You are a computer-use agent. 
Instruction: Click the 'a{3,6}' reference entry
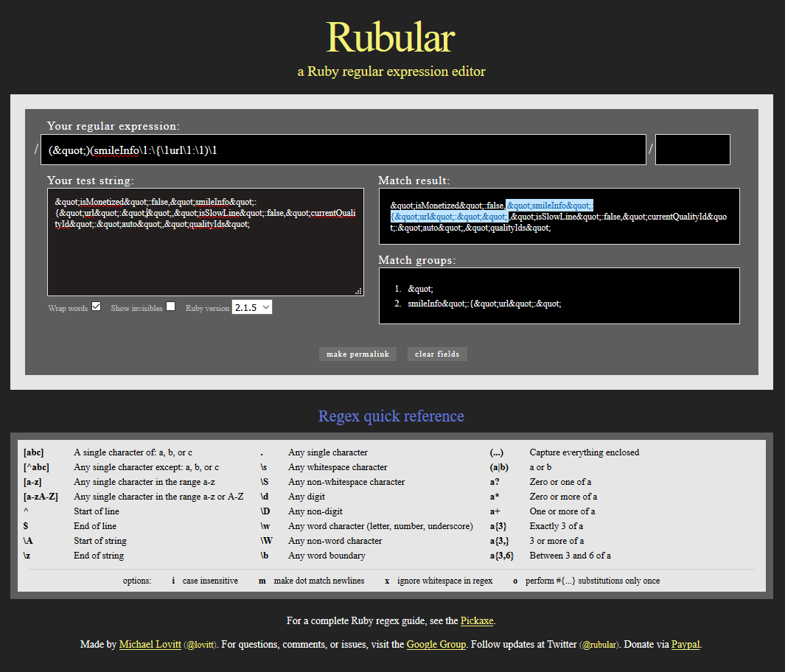coord(502,556)
